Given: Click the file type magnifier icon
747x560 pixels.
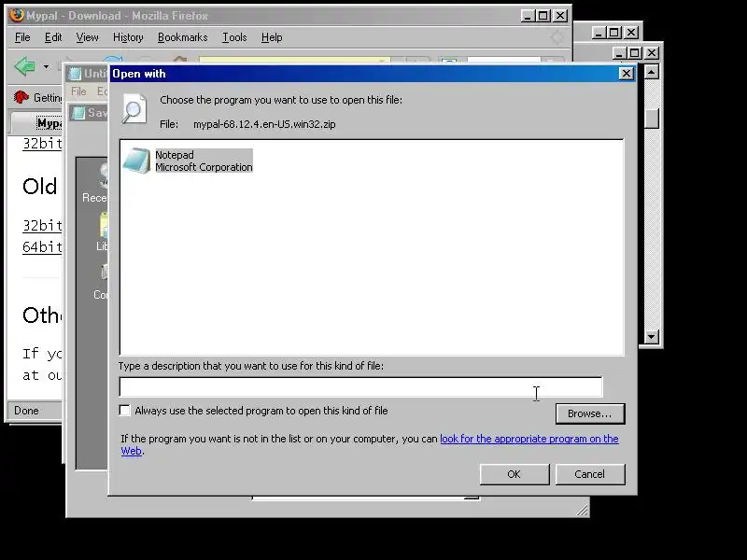Looking at the screenshot, I should click(134, 109).
